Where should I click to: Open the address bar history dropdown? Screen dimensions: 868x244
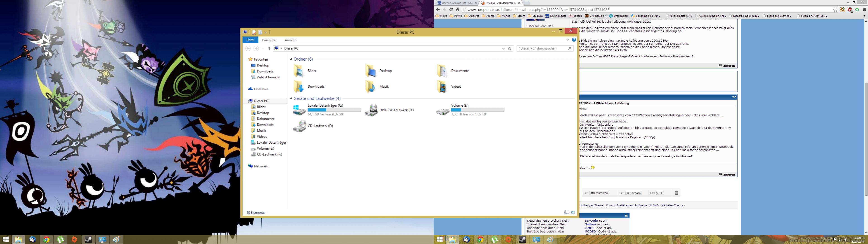pos(504,49)
